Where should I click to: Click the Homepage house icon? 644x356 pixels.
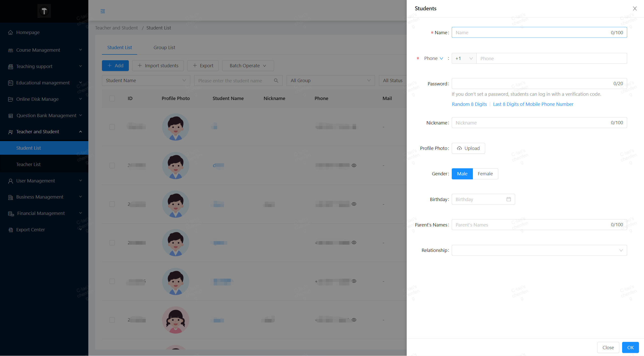pos(11,33)
